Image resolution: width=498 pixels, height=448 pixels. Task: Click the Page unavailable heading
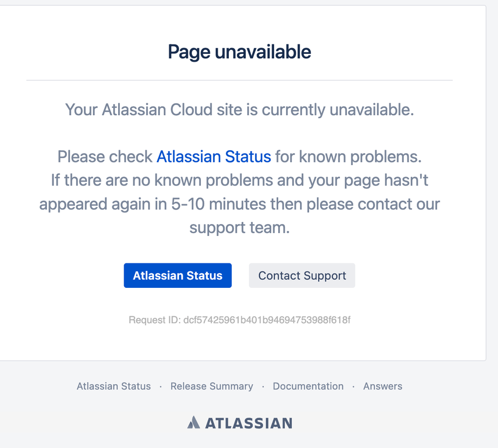point(239,51)
